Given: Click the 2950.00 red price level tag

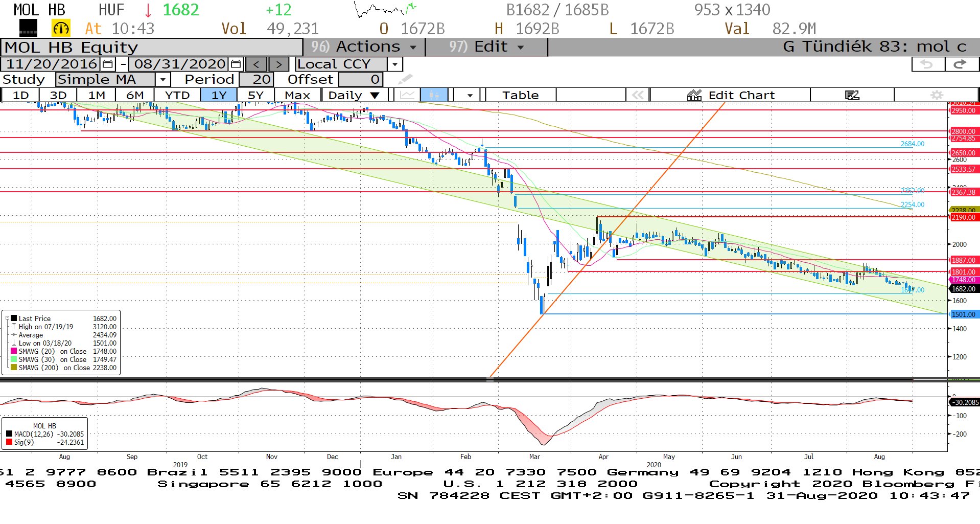Looking at the screenshot, I should tap(963, 110).
